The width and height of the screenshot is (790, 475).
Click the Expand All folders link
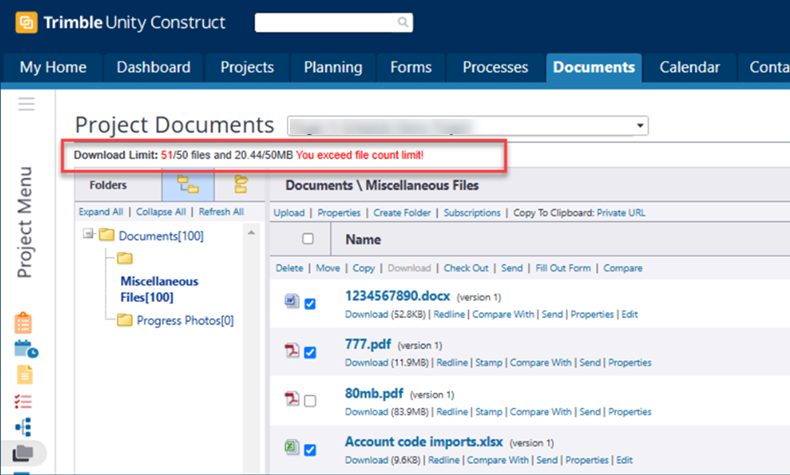point(101,212)
